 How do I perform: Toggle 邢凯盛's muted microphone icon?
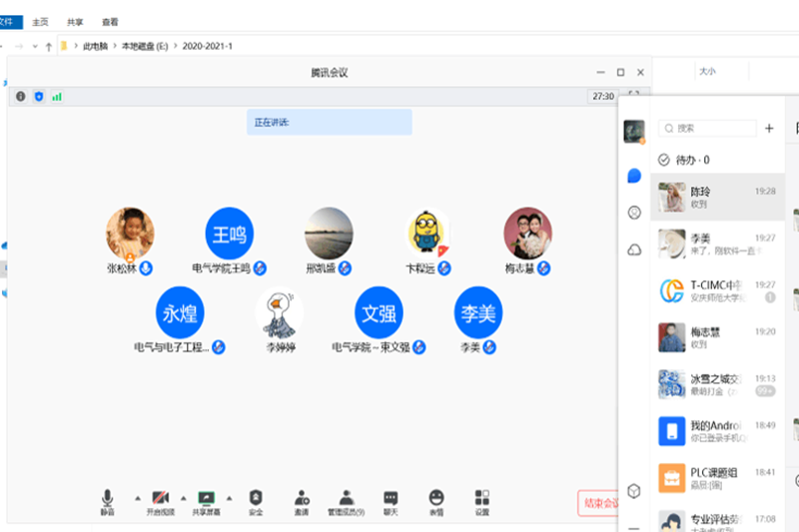coord(345,267)
